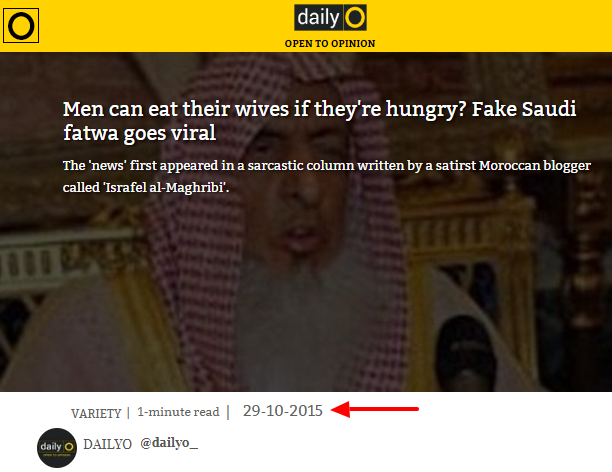Click the O symbol in header logo
This screenshot has width=612, height=472.
click(355, 18)
